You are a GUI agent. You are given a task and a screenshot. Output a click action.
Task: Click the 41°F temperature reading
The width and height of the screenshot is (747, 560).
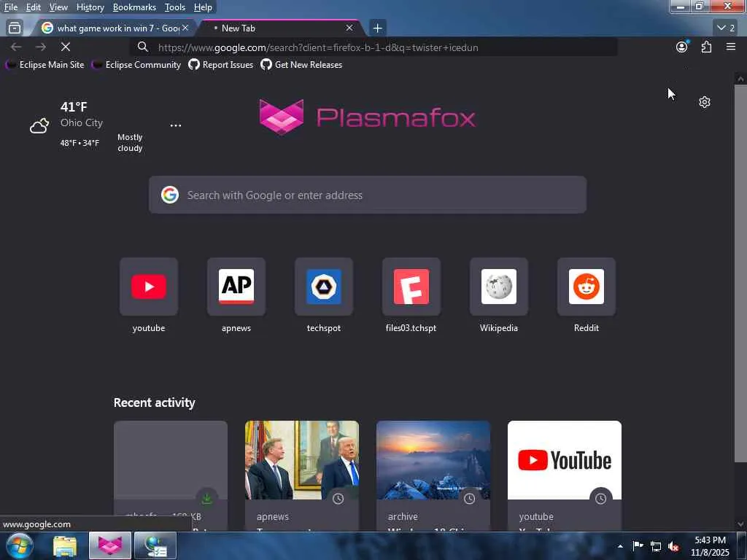coord(74,106)
